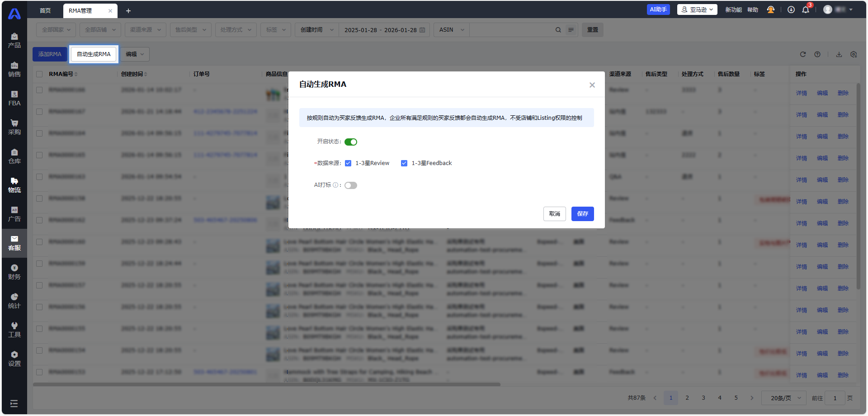The height and width of the screenshot is (416, 868).
Task: Open the FBA sidebar module
Action: pyautogui.click(x=14, y=99)
